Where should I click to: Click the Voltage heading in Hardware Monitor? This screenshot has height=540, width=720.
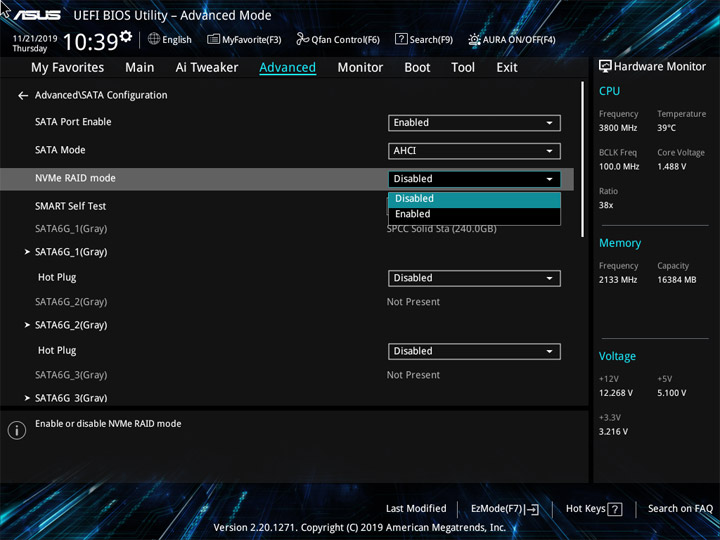[x=617, y=356]
